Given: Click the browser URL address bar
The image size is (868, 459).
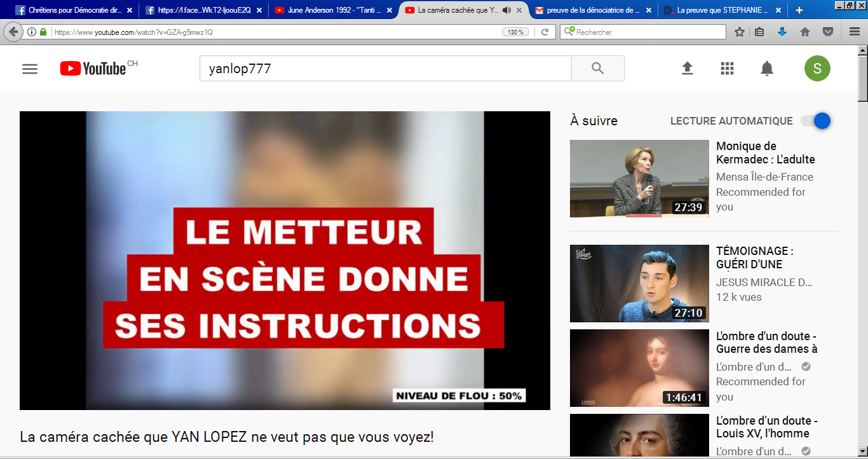Looking at the screenshot, I should (276, 32).
